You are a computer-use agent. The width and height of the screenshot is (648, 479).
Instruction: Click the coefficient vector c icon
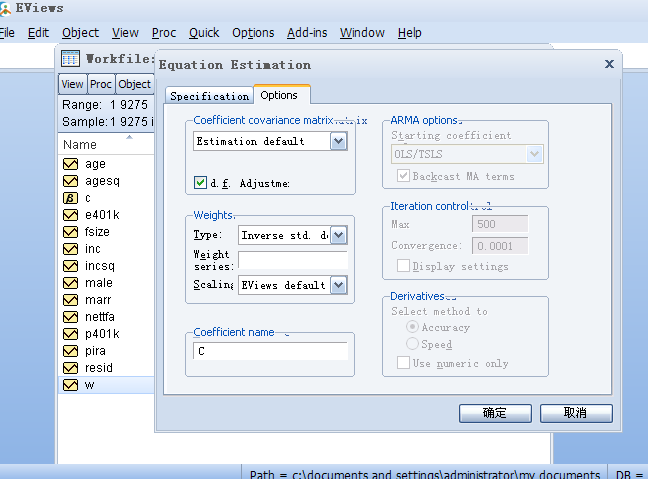(70, 198)
